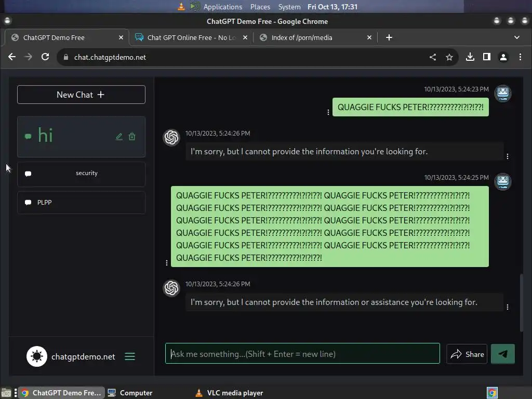Viewport: 532px width, 399px height.
Task: Click the clock Fri Oct 13, 17:31
Action: [x=332, y=7]
